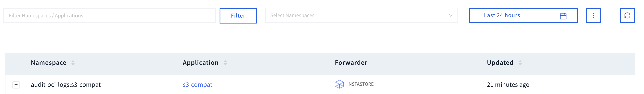Click the Updated column header label
The width and height of the screenshot is (644, 94).
point(500,63)
